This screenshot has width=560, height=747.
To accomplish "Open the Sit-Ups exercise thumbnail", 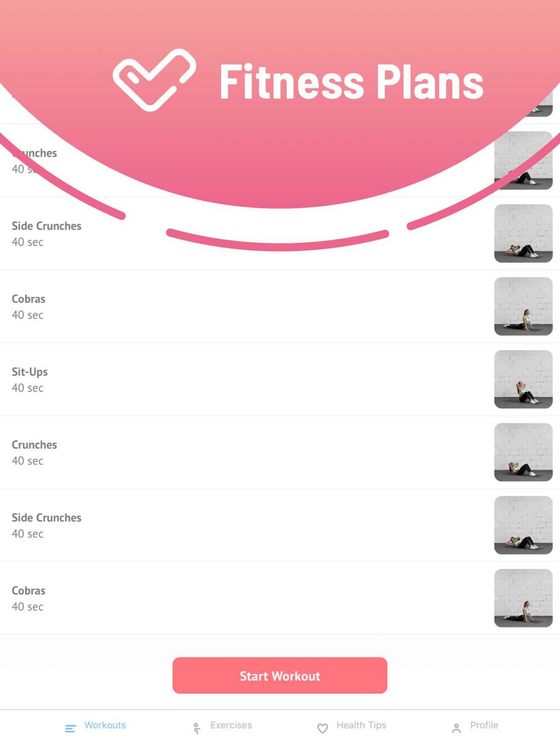I will point(523,379).
